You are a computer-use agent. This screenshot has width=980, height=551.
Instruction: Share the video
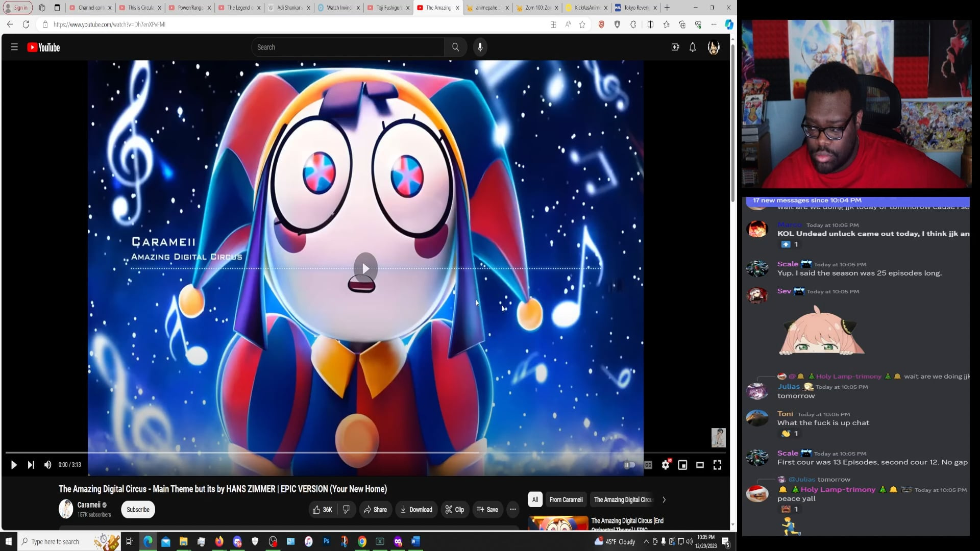pyautogui.click(x=375, y=510)
